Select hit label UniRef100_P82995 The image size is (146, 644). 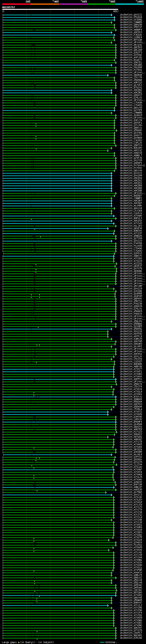[131, 67]
